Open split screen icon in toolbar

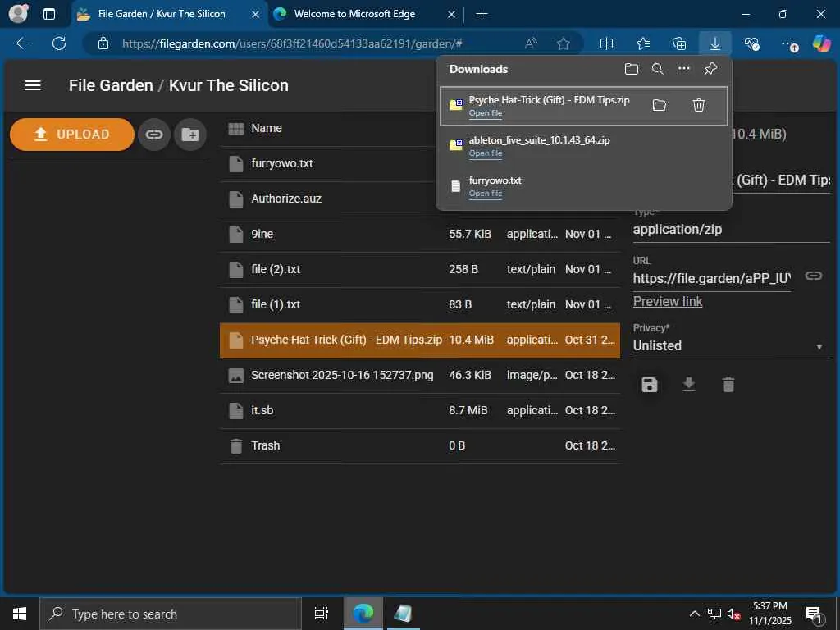pos(606,43)
